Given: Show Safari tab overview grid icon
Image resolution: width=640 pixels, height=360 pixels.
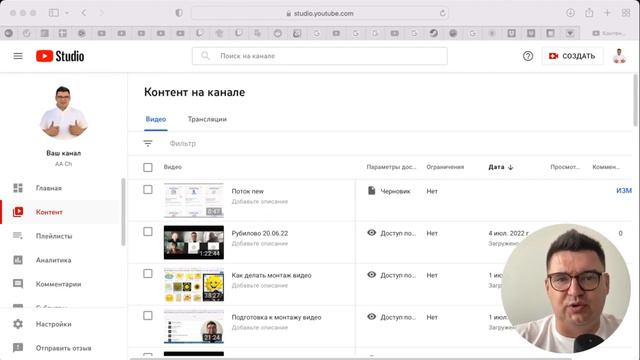Looking at the screenshot, I should (626, 13).
